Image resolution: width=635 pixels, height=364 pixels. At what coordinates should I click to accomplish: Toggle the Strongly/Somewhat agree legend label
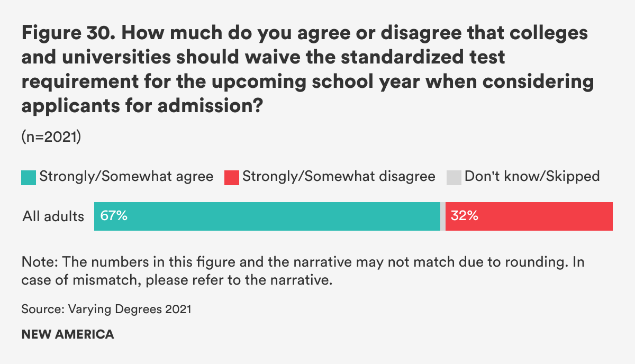point(126,177)
